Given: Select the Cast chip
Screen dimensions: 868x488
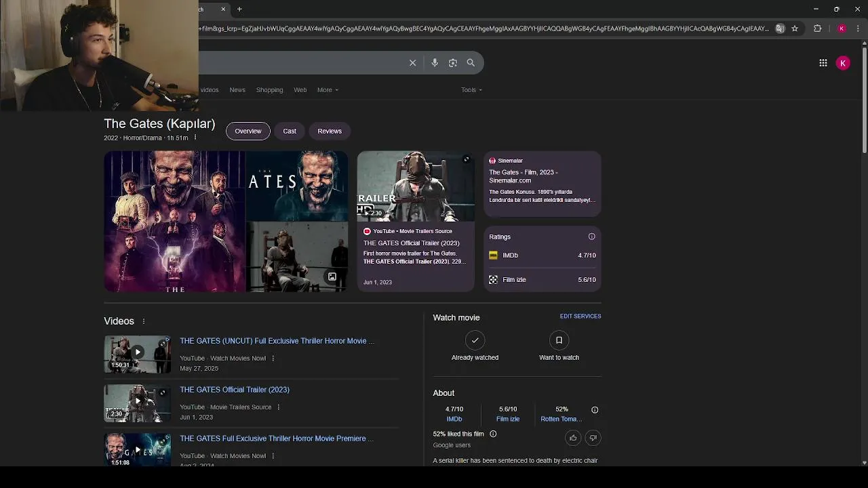Looking at the screenshot, I should tap(290, 131).
